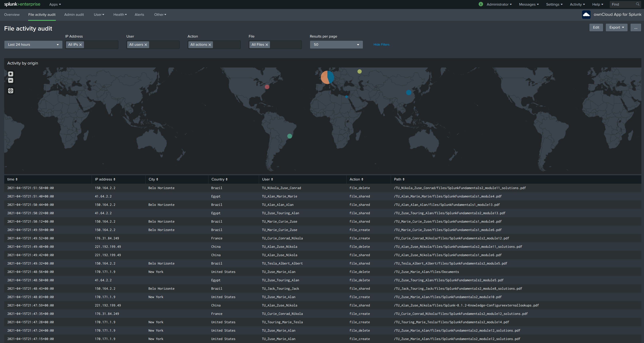Sort table by Action column

(356, 179)
